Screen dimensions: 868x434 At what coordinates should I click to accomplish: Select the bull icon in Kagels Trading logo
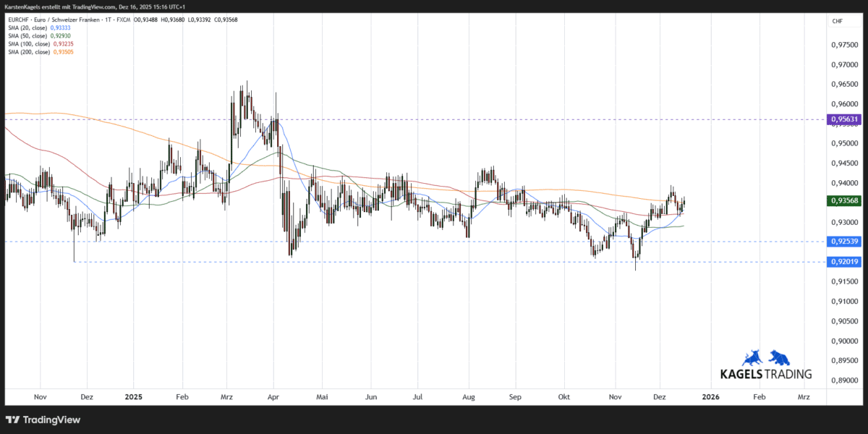[752, 357]
